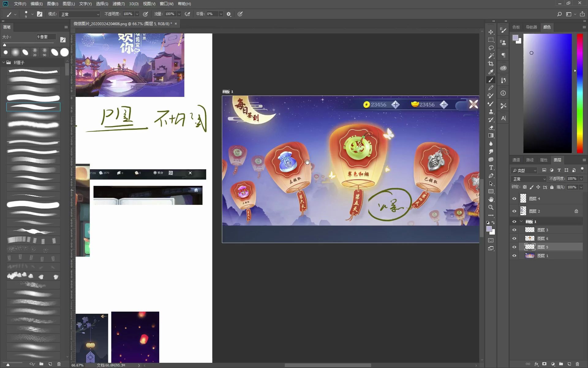This screenshot has height=368, width=588.
Task: Hide layer 图层 6
Action: coord(514,238)
